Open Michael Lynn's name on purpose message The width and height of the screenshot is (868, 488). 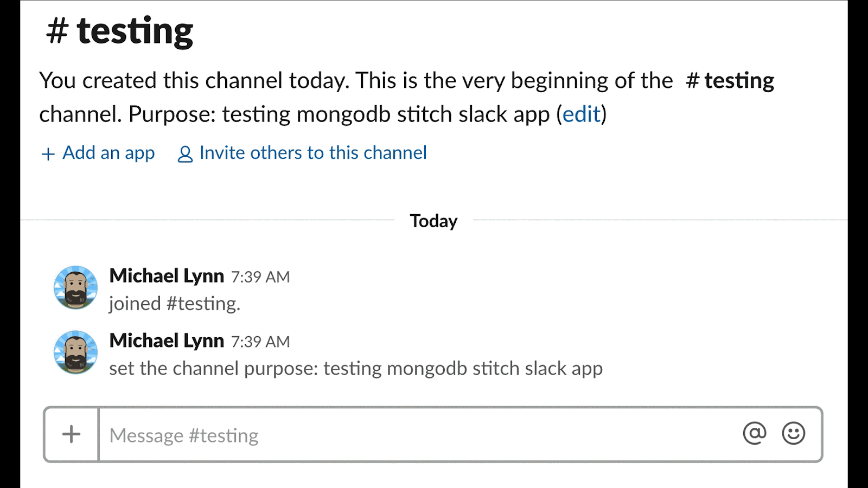point(167,341)
